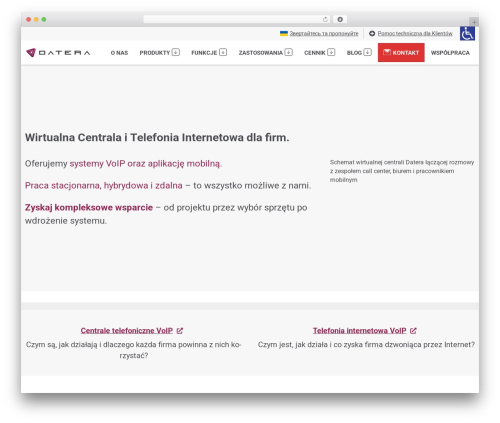Reload the page via browser refresh icon
Viewport: 500px width, 423px height.
pos(325,19)
